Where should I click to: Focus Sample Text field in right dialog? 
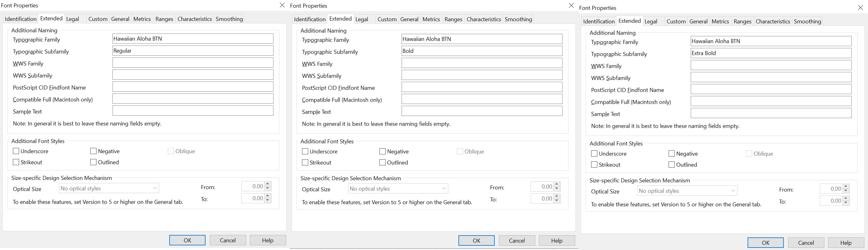coord(771,113)
